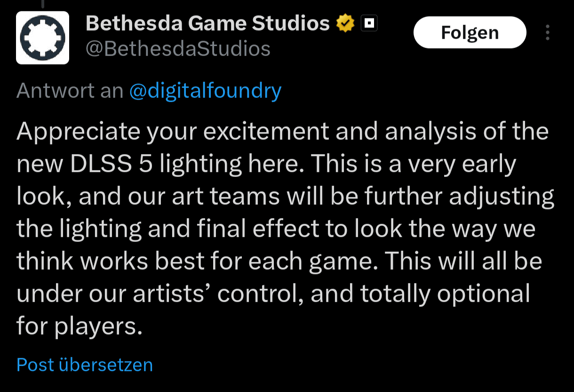
Task: Click the square affiliate badge beside the name
Action: (369, 24)
